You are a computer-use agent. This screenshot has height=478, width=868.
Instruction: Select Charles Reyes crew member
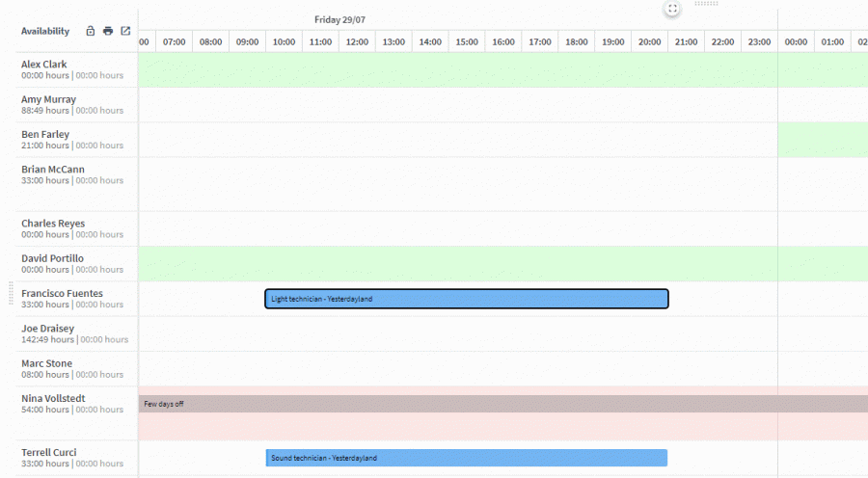tap(53, 223)
